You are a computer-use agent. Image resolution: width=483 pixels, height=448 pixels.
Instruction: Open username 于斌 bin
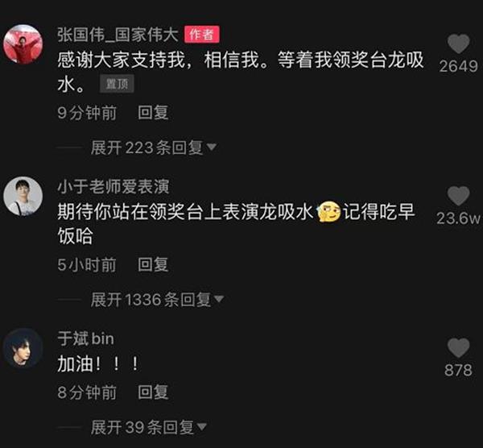85,338
